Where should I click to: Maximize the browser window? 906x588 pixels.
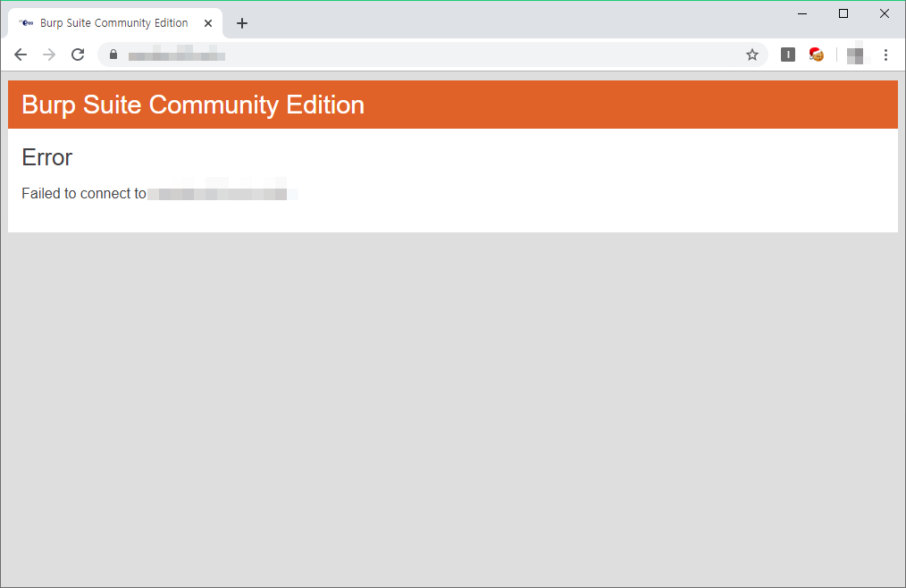pos(843,13)
